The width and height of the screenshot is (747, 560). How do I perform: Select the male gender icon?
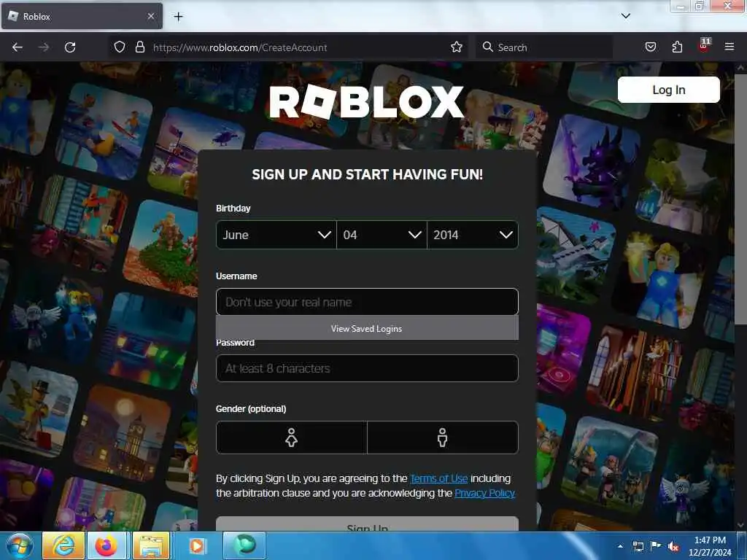[x=443, y=437]
